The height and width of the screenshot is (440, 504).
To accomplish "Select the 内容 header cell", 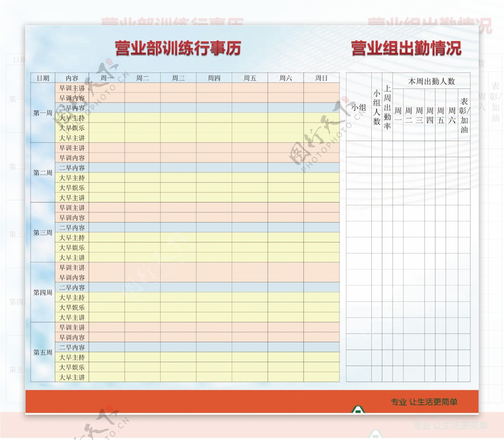I will (72, 78).
